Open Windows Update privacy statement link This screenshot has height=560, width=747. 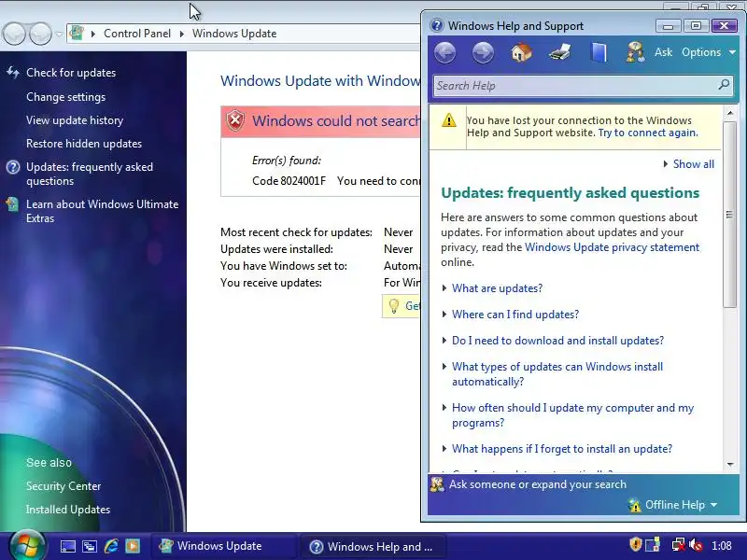tap(612, 247)
